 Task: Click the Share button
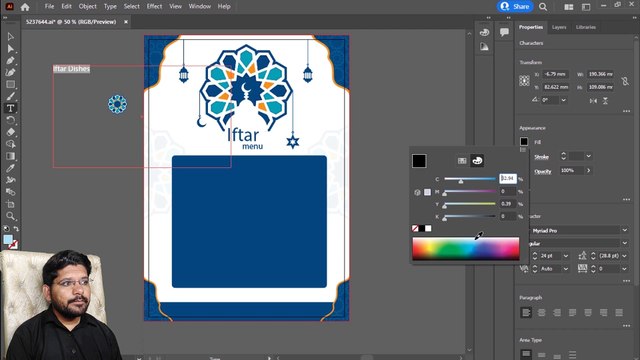pos(516,7)
